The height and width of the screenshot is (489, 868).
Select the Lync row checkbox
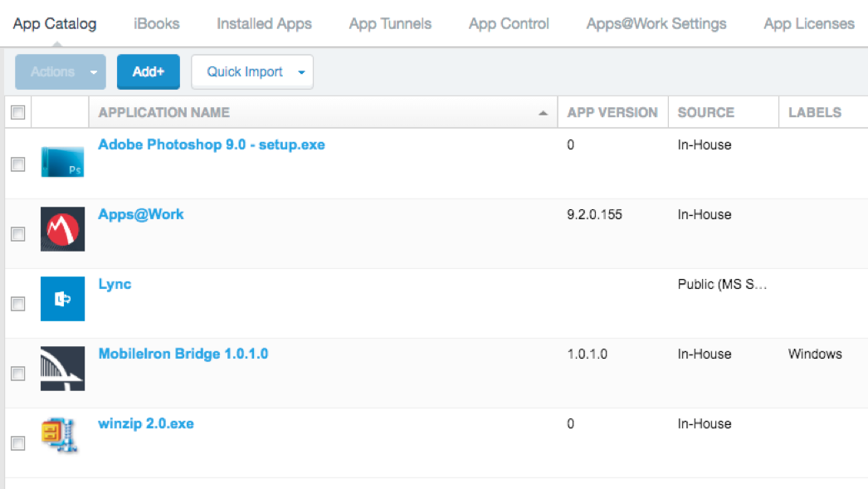pos(18,304)
